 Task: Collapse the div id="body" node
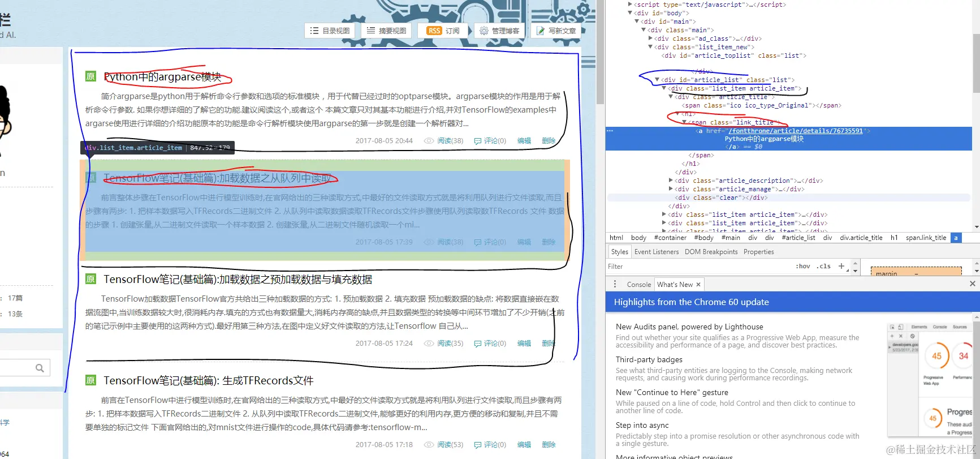tap(631, 13)
